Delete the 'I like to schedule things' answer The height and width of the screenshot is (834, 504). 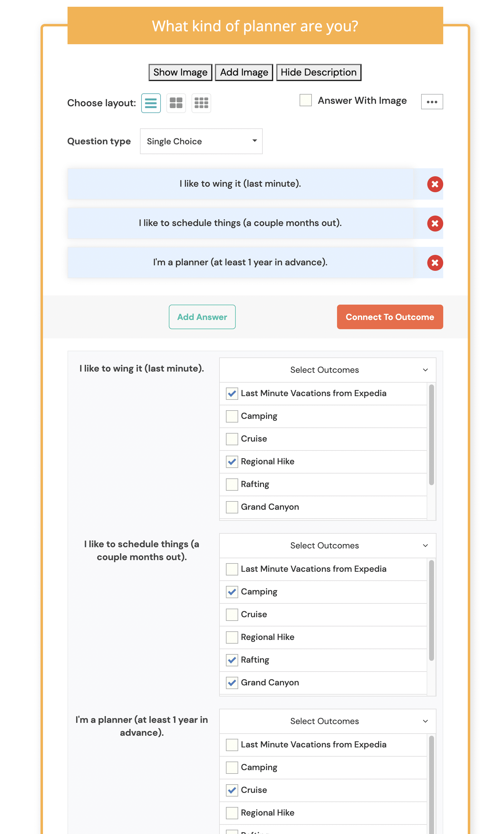point(435,224)
